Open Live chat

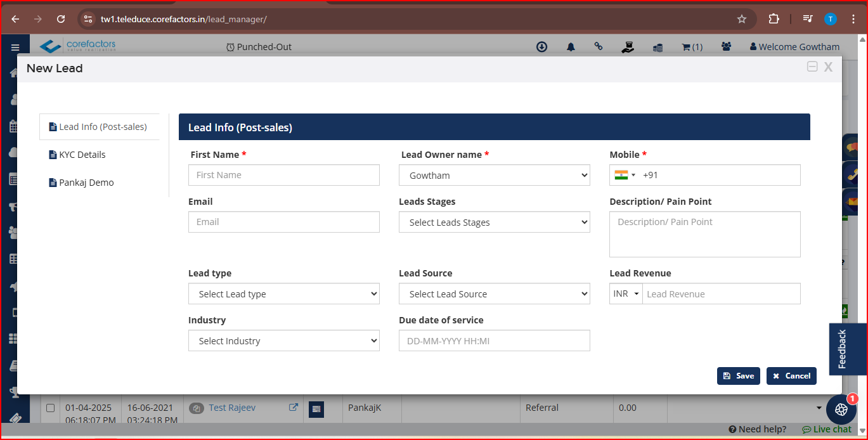pos(827,429)
